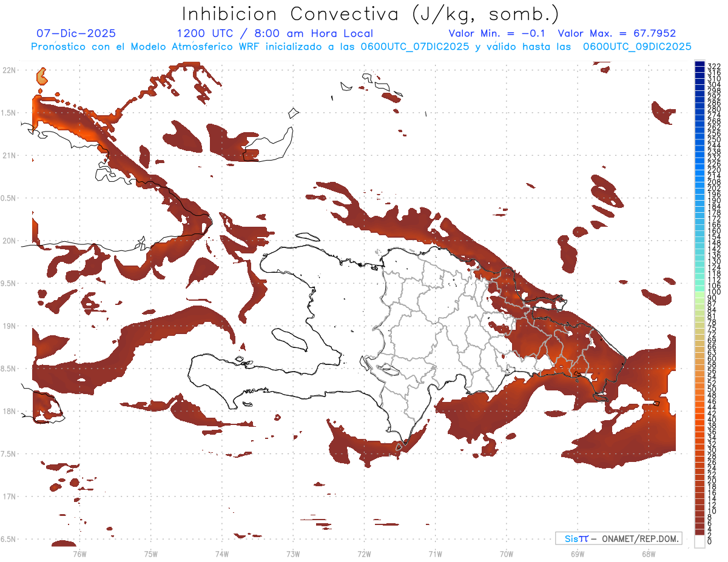Click the '22N' latitude axis label
The width and height of the screenshot is (728, 562).
click(8, 70)
